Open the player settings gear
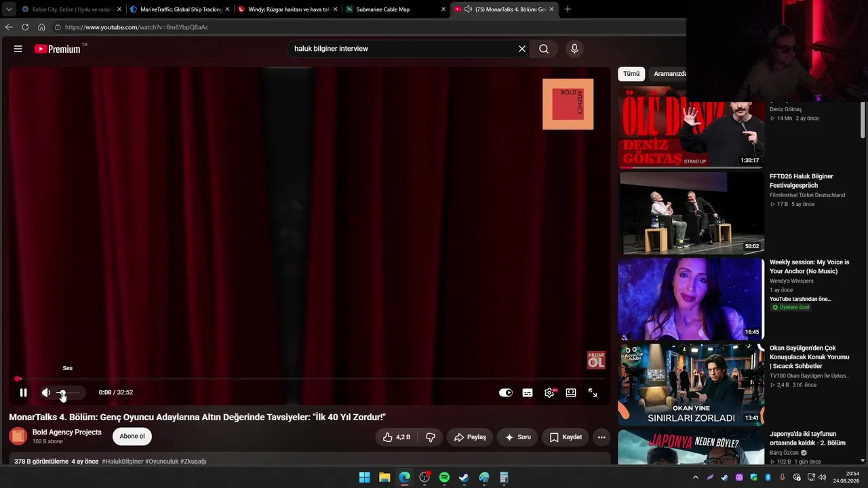Screen dimensions: 868x488 (549, 392)
